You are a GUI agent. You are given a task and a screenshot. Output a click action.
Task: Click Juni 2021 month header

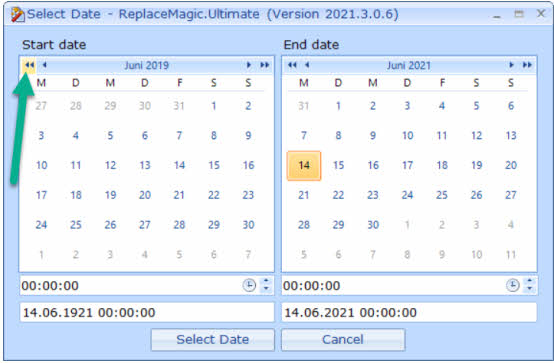click(x=409, y=65)
